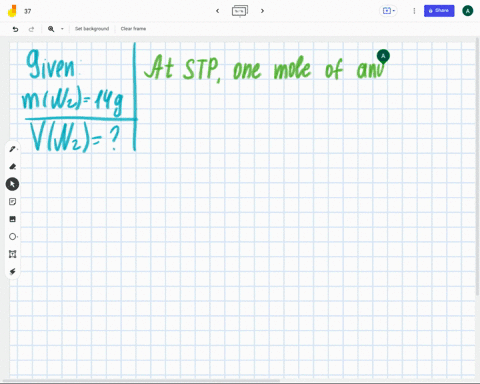Expand the frame bar thumbnail
The image size is (480, 384).
click(x=240, y=11)
